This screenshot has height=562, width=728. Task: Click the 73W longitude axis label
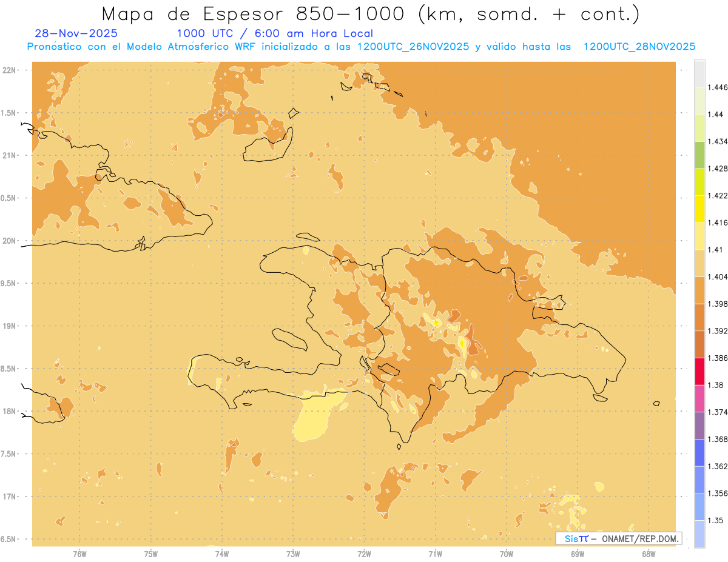pos(293,554)
